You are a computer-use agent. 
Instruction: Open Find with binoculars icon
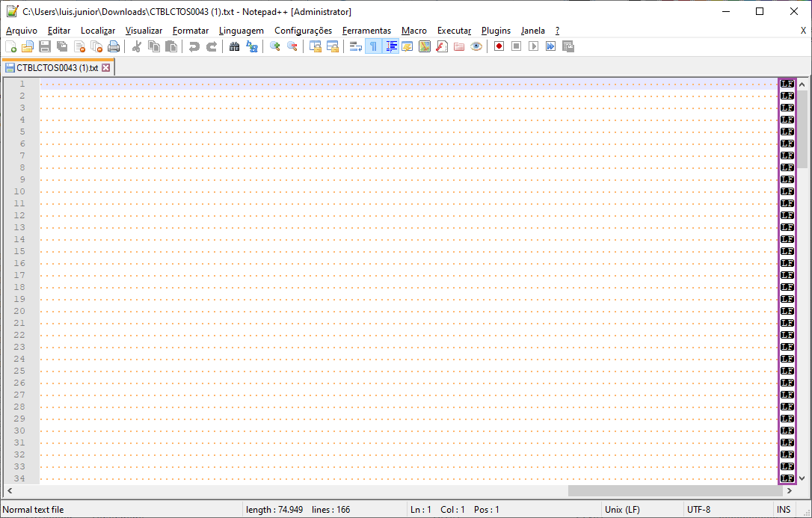[235, 46]
